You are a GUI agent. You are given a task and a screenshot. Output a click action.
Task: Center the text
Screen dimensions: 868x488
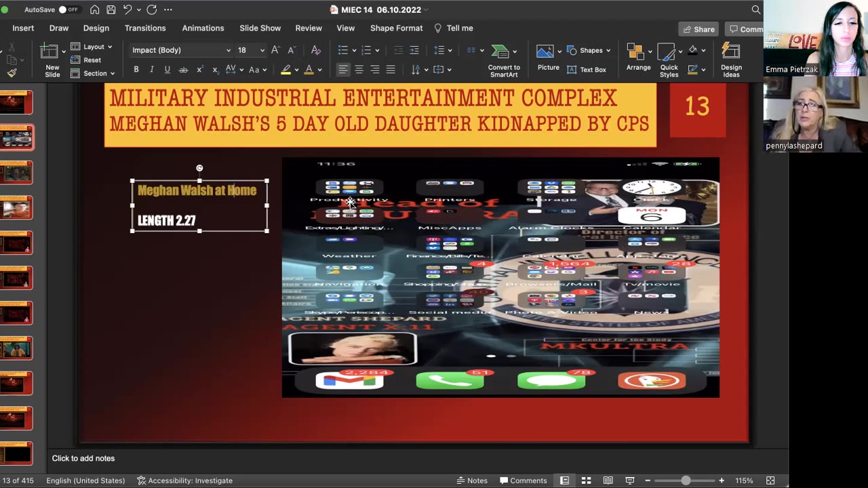(x=359, y=69)
